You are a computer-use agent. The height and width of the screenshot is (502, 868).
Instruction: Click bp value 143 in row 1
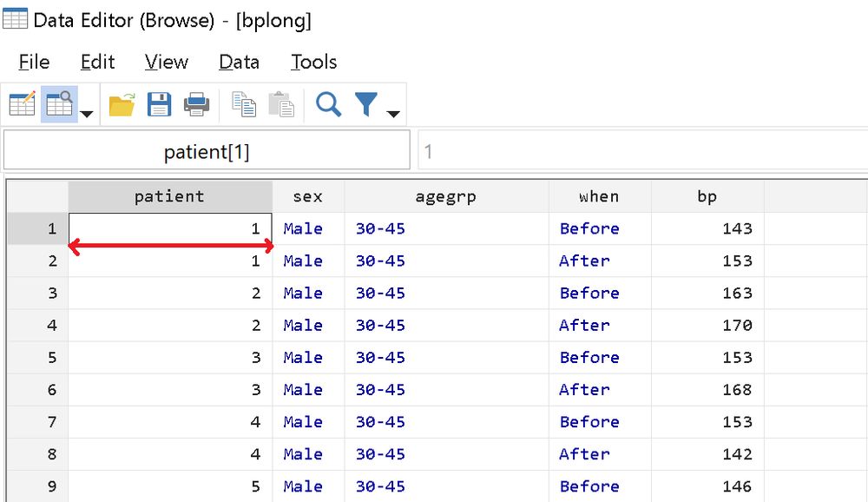click(x=707, y=228)
